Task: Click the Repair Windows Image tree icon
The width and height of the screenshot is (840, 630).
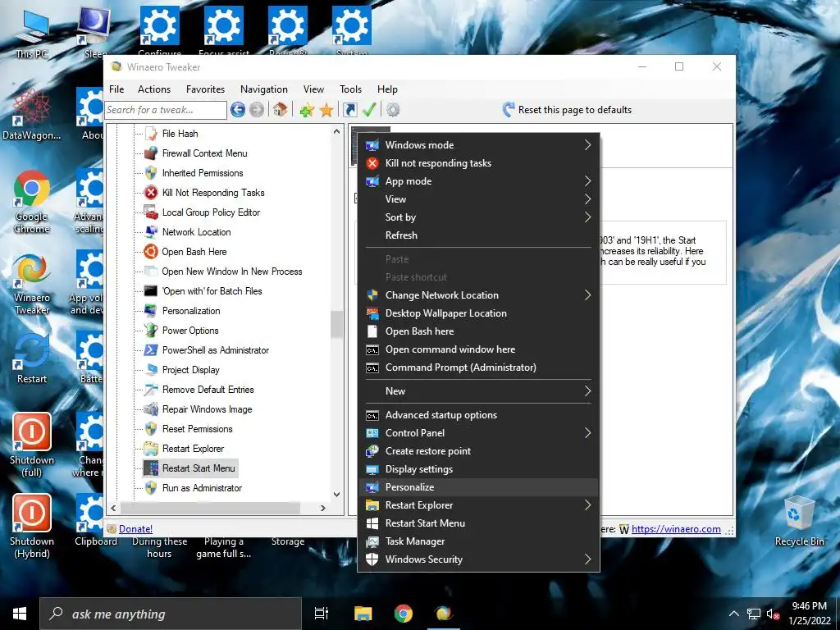Action: pyautogui.click(x=151, y=409)
